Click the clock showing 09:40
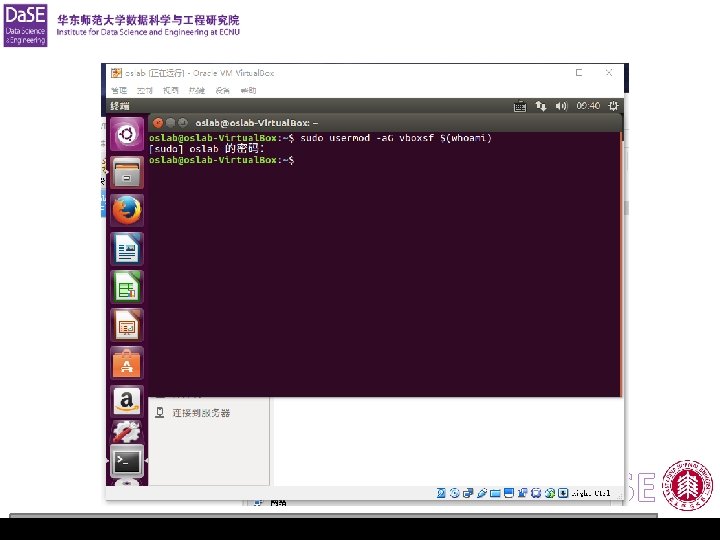 [x=588, y=106]
